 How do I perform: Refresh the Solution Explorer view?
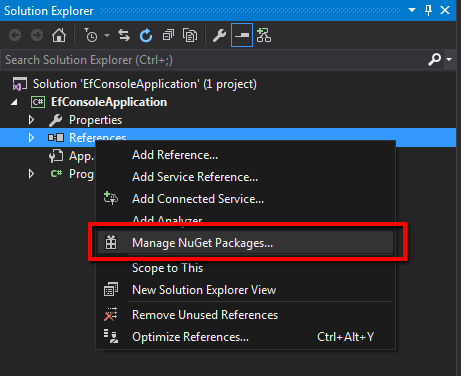[x=146, y=35]
